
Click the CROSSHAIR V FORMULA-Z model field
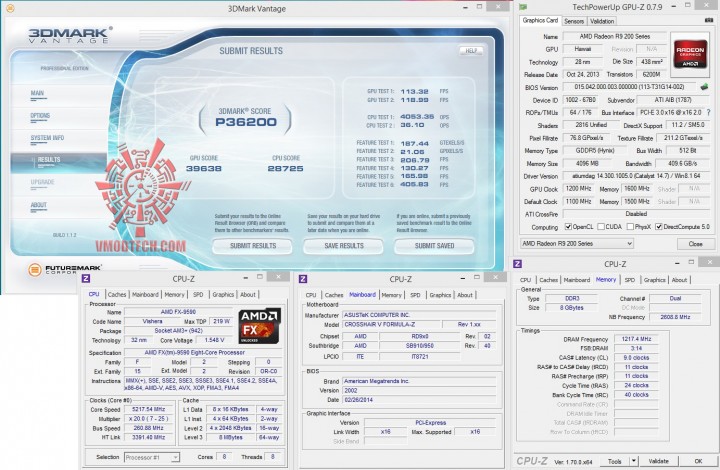(x=392, y=324)
